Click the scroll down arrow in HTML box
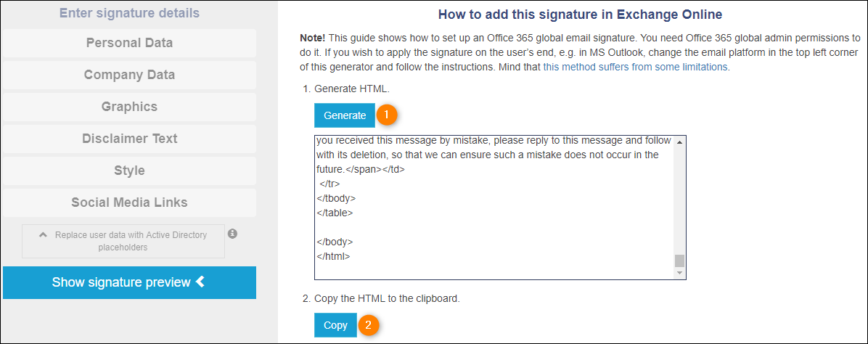This screenshot has height=344, width=868. click(x=679, y=274)
